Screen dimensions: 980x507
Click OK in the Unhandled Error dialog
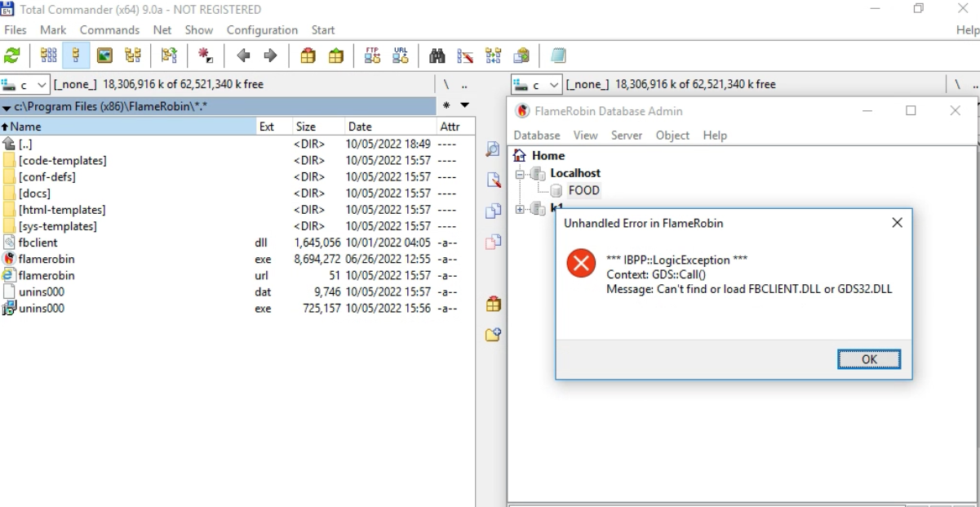coord(869,359)
